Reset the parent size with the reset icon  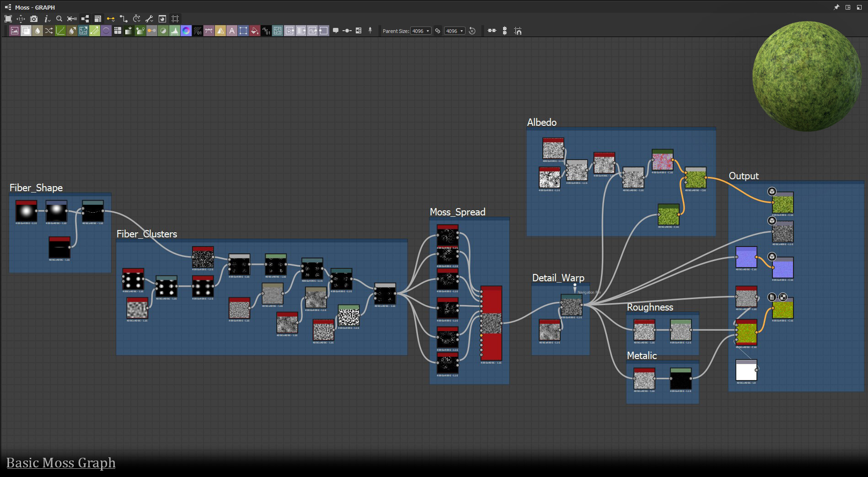pyautogui.click(x=472, y=31)
